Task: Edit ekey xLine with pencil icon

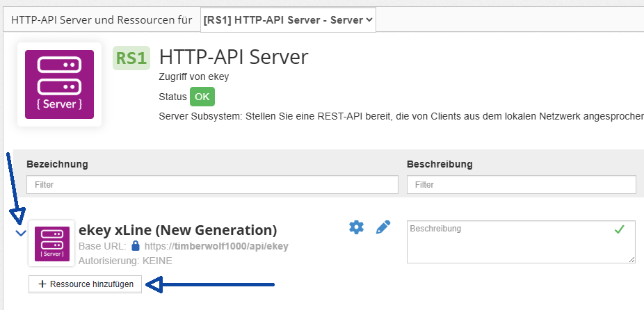Action: pos(383,227)
